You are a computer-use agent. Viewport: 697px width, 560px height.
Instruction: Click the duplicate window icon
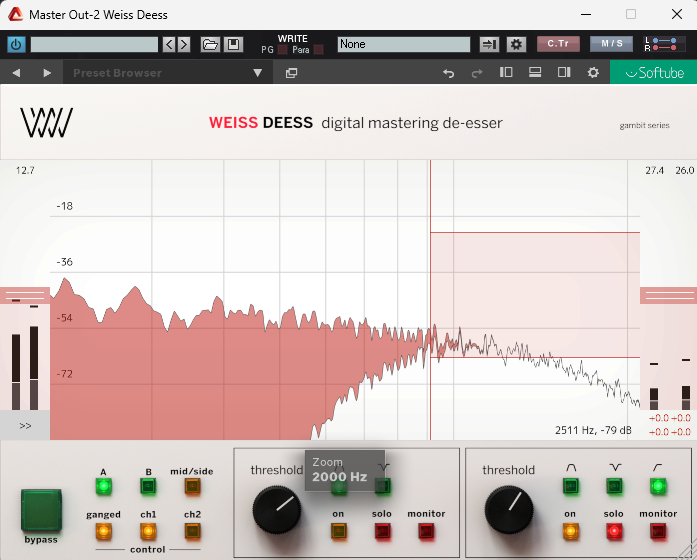[292, 73]
